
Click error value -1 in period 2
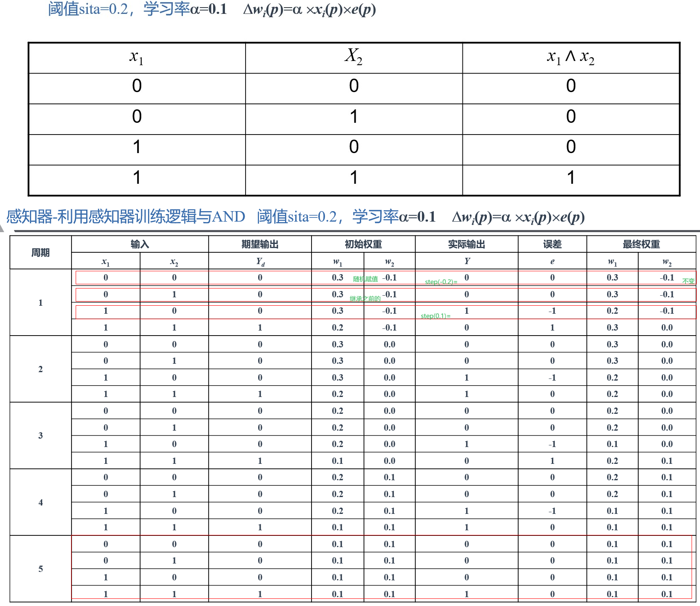552,378
